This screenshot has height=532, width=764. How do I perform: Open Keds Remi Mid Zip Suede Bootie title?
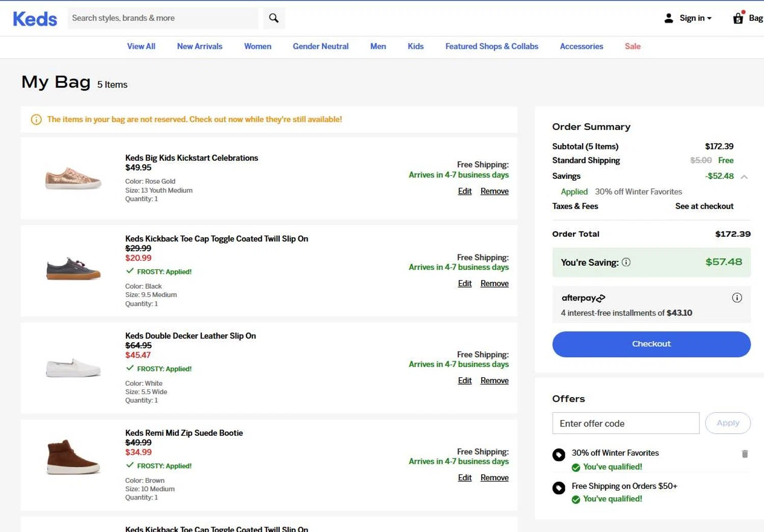(x=184, y=433)
